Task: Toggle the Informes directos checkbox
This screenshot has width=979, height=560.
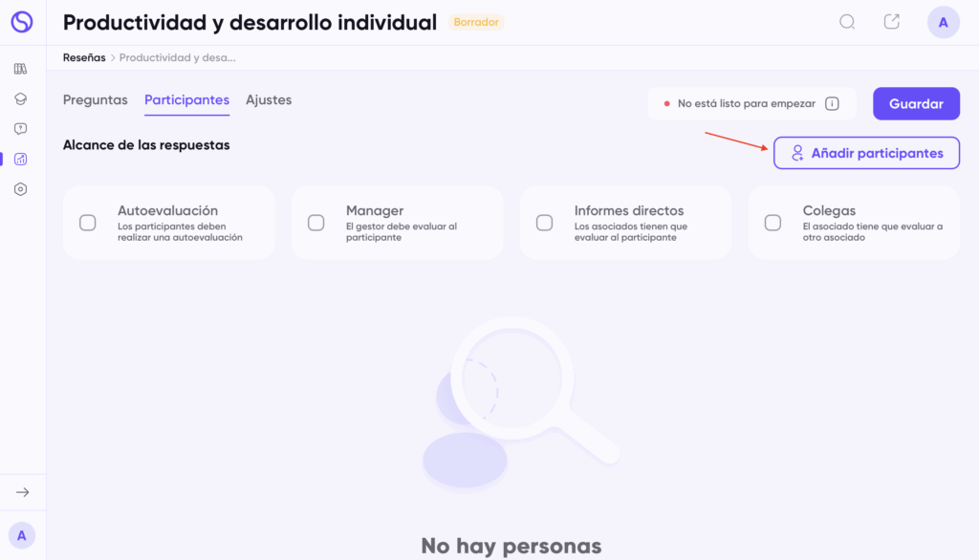Action: tap(545, 223)
